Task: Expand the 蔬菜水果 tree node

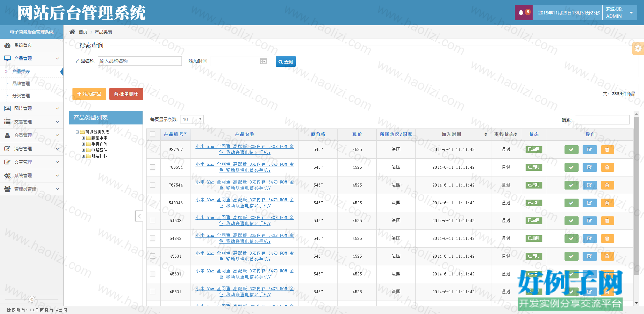Action: click(83, 138)
